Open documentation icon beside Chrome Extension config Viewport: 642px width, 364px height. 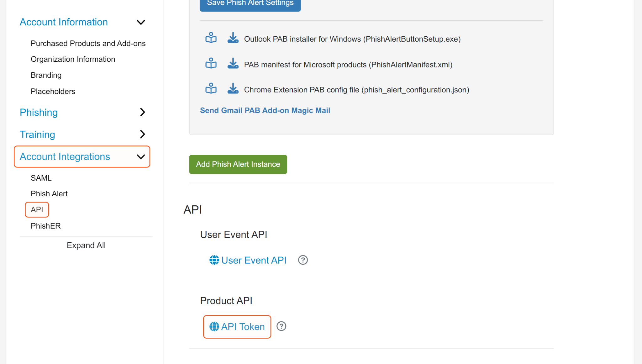(x=211, y=89)
